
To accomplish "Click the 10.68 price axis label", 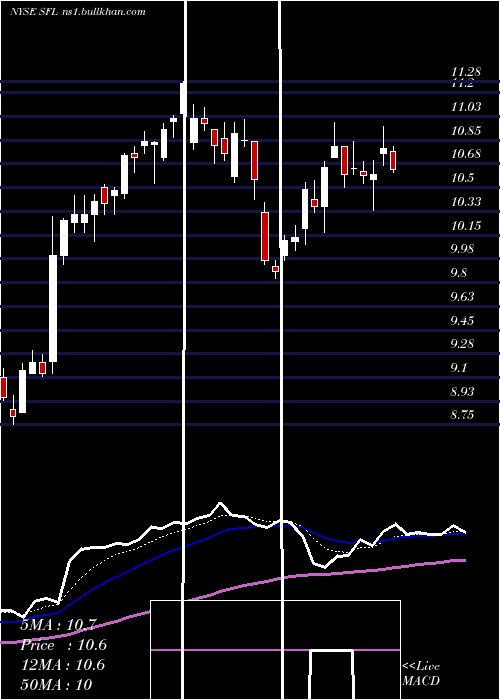I will coord(466,154).
